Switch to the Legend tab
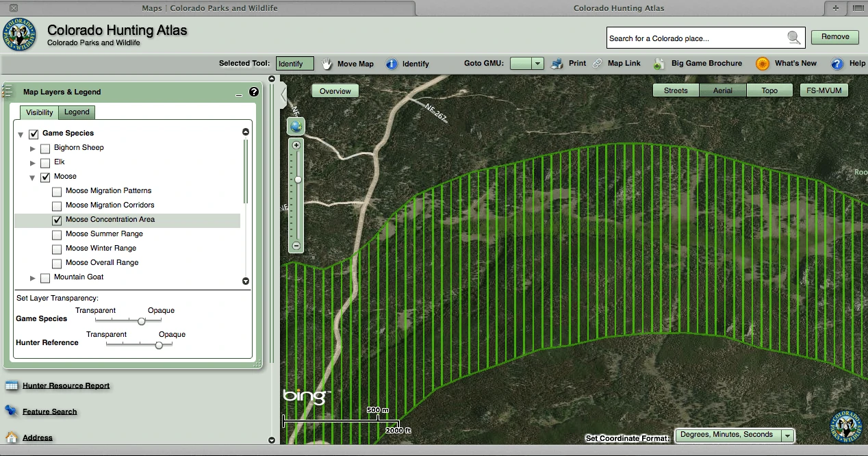 (x=77, y=112)
